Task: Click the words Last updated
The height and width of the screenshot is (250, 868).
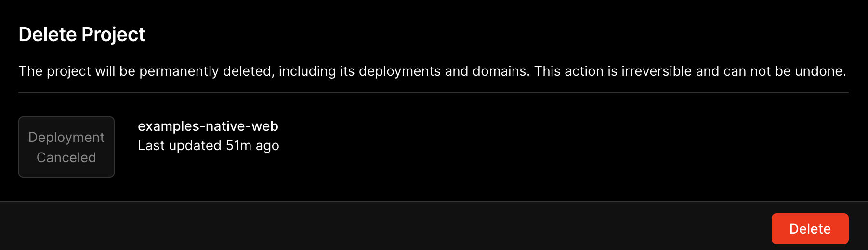Action: 180,145
